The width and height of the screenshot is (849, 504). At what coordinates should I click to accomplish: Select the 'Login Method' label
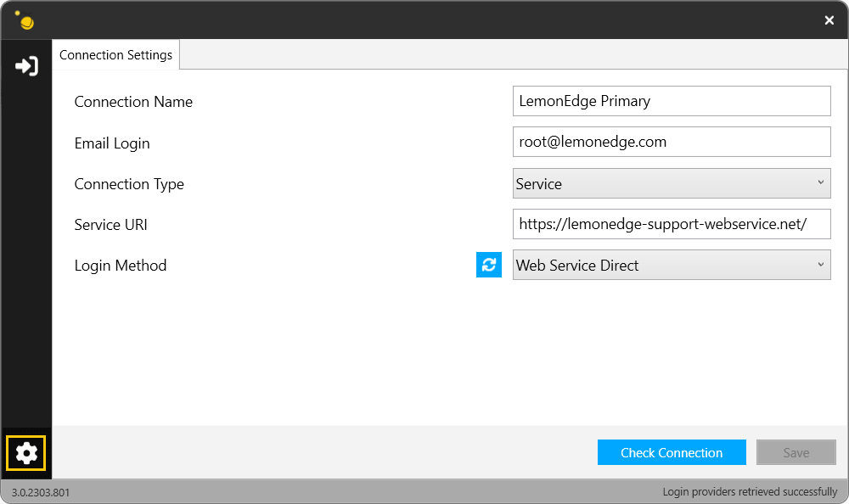(121, 266)
